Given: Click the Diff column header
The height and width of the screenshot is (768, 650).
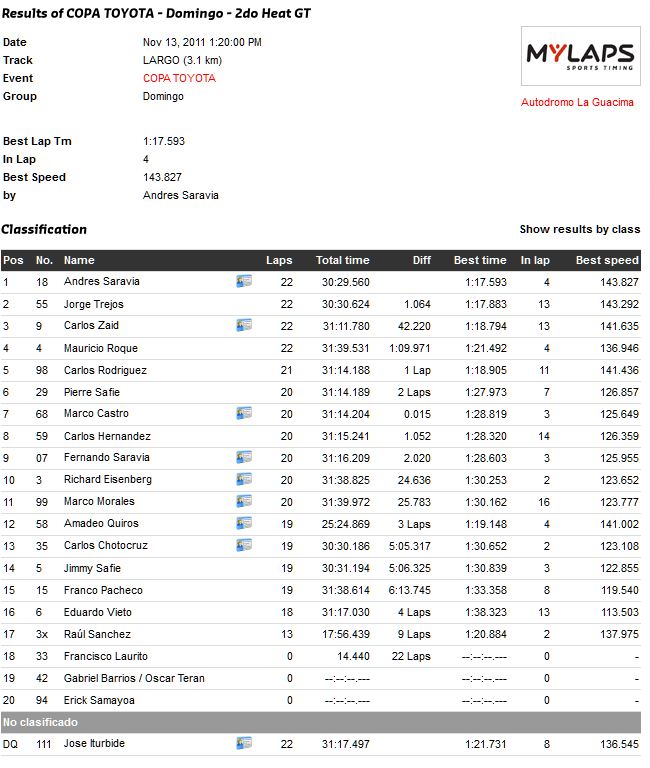Looking at the screenshot, I should (421, 260).
